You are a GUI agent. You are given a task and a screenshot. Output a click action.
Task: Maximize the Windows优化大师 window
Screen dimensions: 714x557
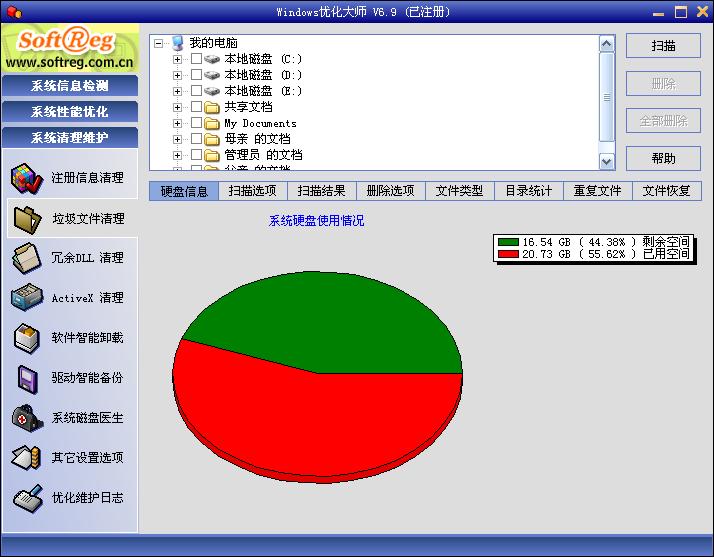click(681, 12)
